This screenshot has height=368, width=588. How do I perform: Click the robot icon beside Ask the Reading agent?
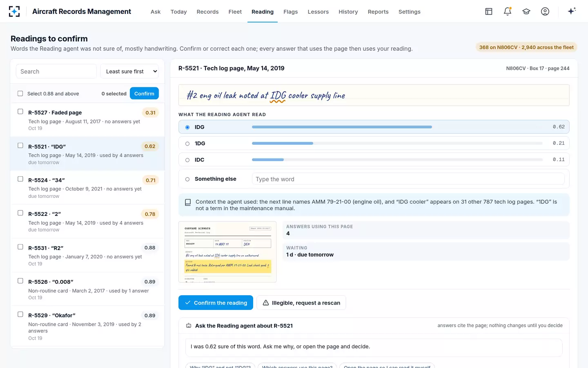[x=189, y=326]
